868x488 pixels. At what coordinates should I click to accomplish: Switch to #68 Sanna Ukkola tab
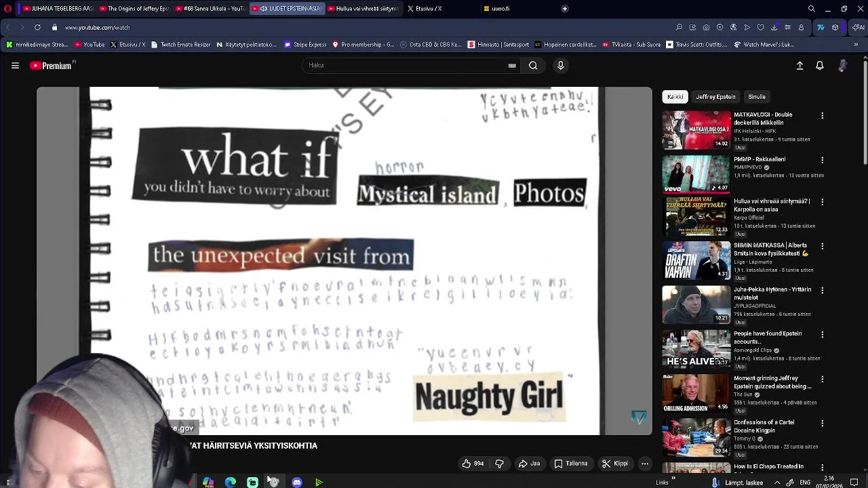pyautogui.click(x=210, y=9)
